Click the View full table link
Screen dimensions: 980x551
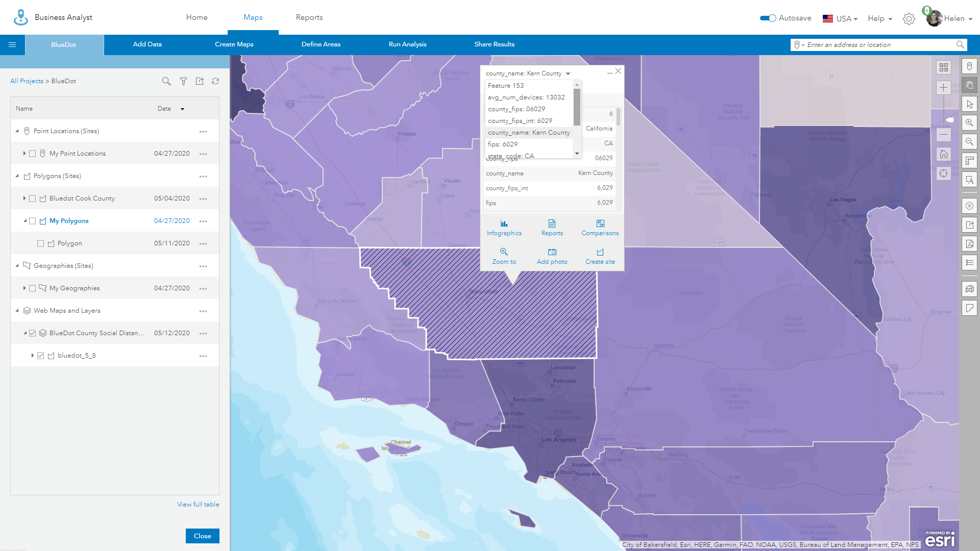(198, 504)
